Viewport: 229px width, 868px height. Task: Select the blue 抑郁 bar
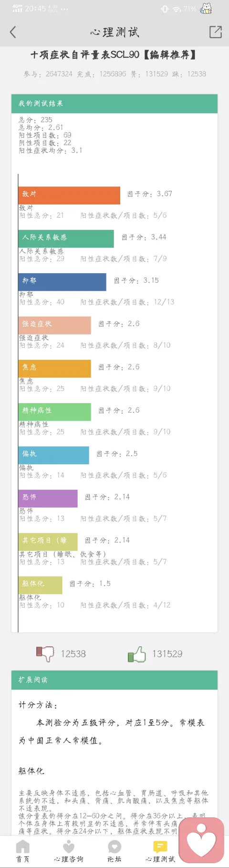pyautogui.click(x=62, y=282)
